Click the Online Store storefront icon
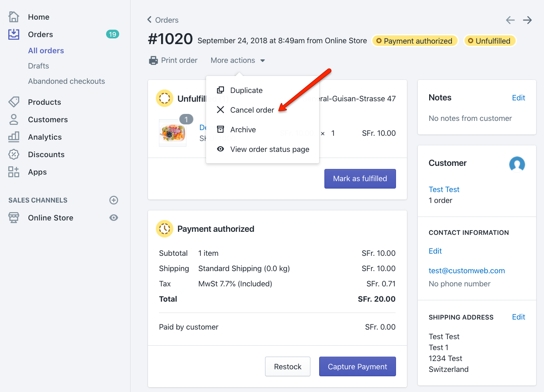The height and width of the screenshot is (392, 544). tap(14, 218)
